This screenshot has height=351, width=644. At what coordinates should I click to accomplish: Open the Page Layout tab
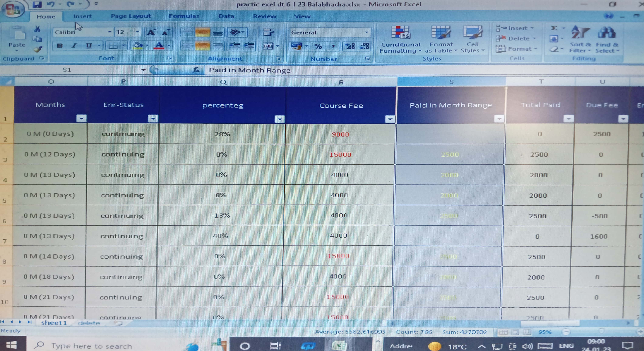(131, 16)
